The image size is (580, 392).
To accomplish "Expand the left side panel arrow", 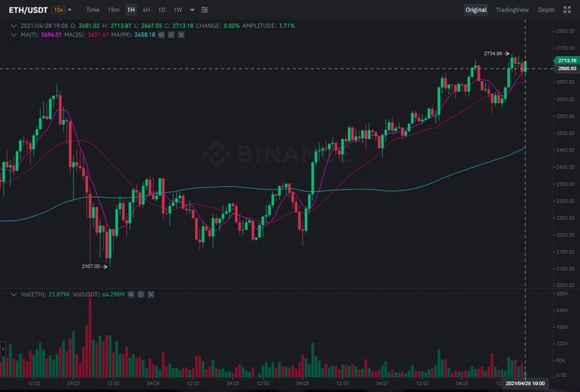I will click(3, 349).
